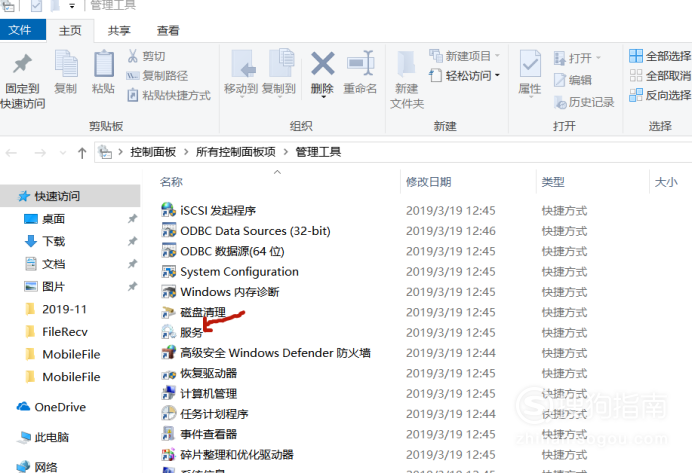
Task: Click the System Configuration icon
Action: pyautogui.click(x=168, y=271)
